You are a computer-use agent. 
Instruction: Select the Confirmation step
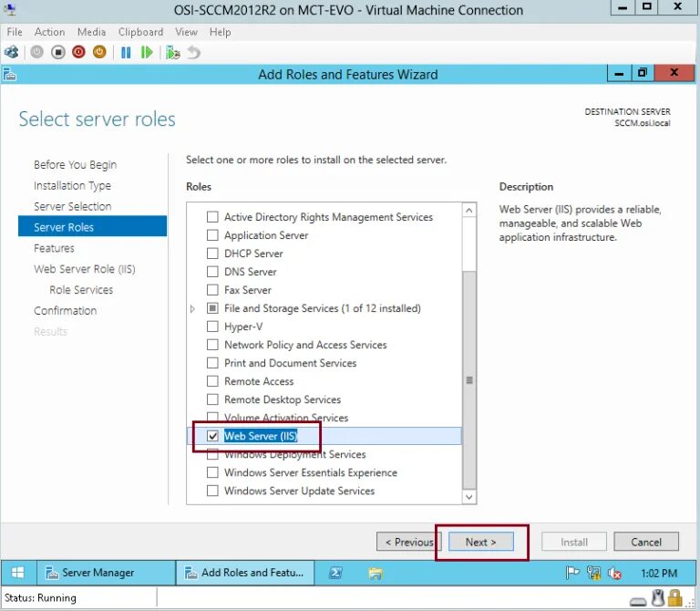(66, 310)
